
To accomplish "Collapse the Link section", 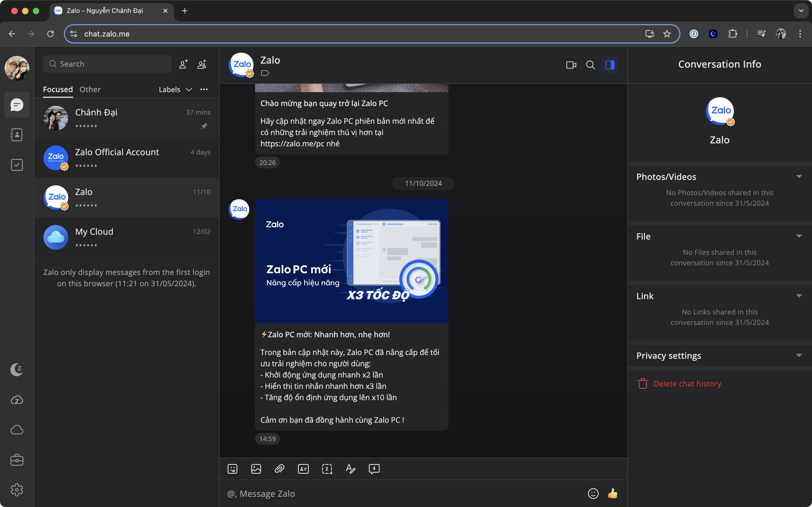I will point(799,296).
